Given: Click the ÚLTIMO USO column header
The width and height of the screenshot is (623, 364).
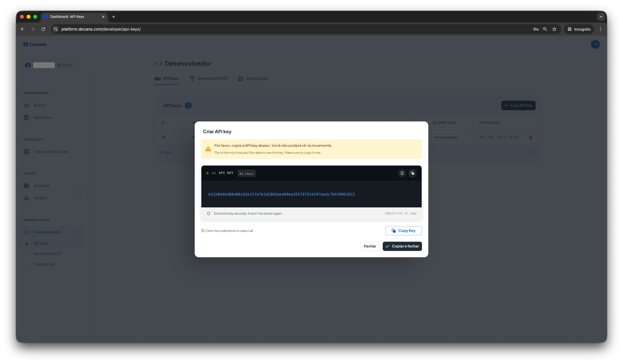Looking at the screenshot, I should (x=444, y=123).
